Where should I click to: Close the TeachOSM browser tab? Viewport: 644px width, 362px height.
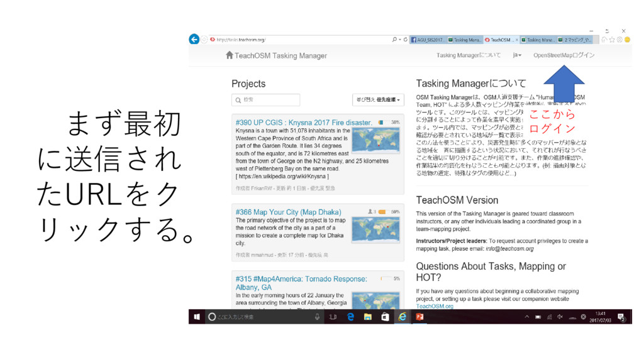pos(517,40)
